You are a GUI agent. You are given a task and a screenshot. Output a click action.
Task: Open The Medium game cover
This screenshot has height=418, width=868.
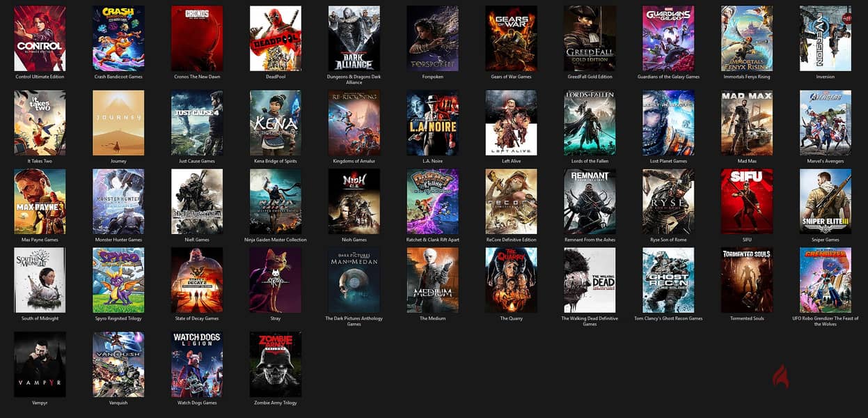(433, 280)
